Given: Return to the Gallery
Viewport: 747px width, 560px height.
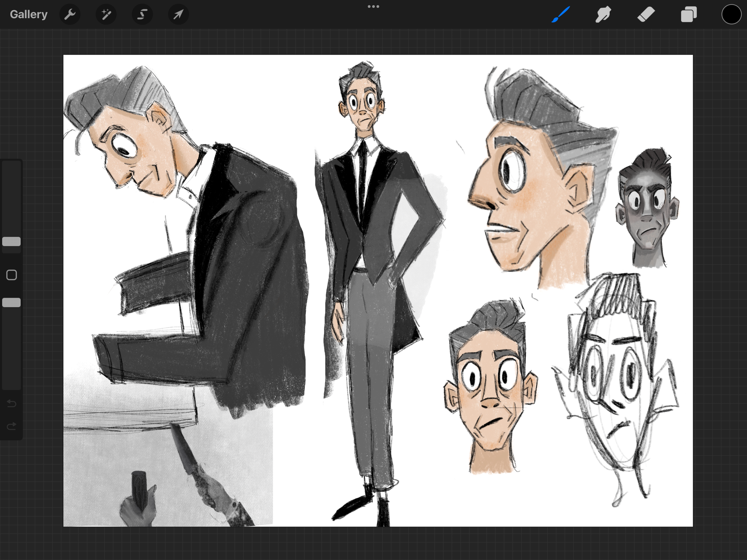Looking at the screenshot, I should (29, 14).
